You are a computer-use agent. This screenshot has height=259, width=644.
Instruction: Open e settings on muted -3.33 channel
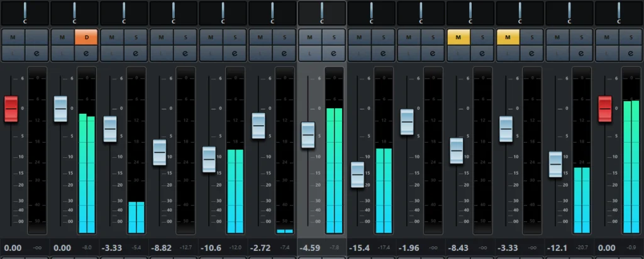point(532,53)
